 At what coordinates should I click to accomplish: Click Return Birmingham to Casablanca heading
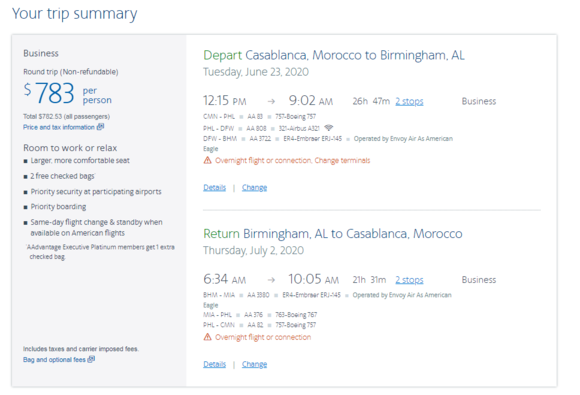pyautogui.click(x=333, y=234)
